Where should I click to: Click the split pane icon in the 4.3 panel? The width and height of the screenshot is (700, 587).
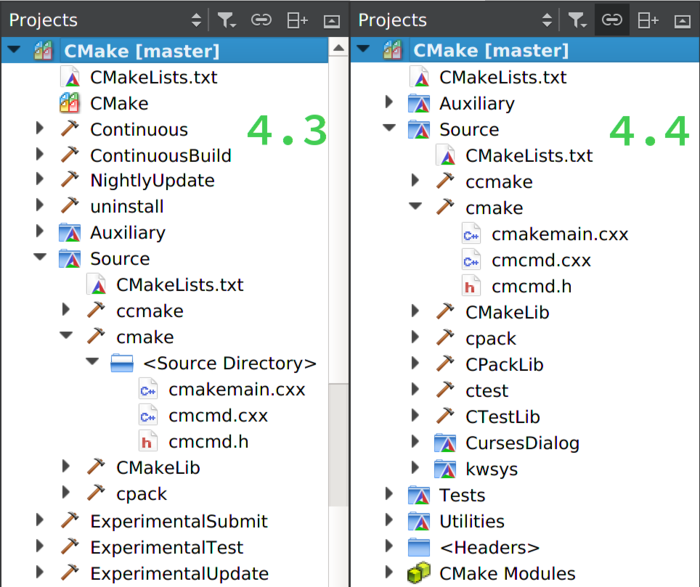pyautogui.click(x=297, y=19)
